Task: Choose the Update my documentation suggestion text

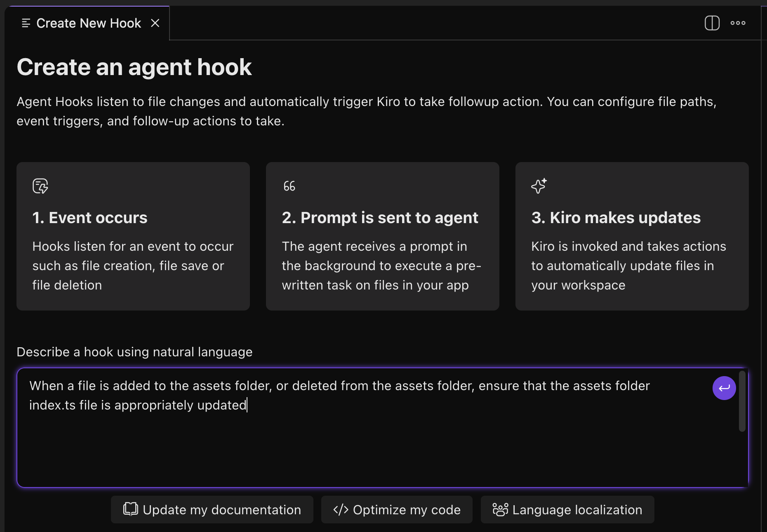Action: tap(222, 510)
